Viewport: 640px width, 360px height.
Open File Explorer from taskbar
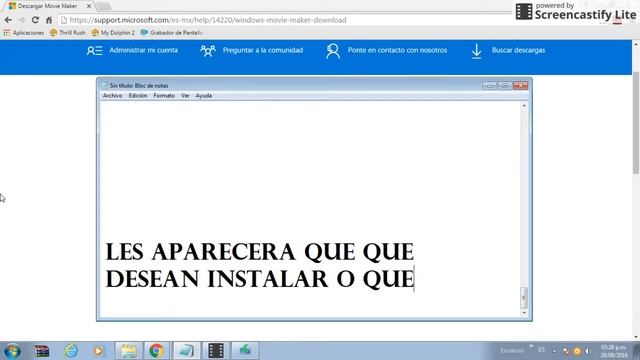click(x=129, y=351)
